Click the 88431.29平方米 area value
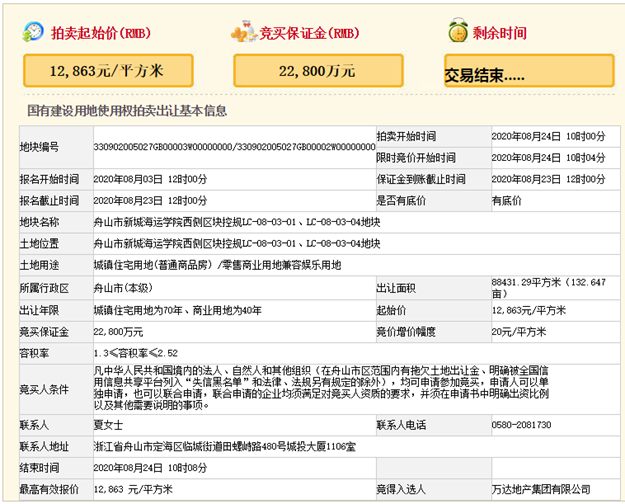The width and height of the screenshot is (625, 504). (x=548, y=288)
